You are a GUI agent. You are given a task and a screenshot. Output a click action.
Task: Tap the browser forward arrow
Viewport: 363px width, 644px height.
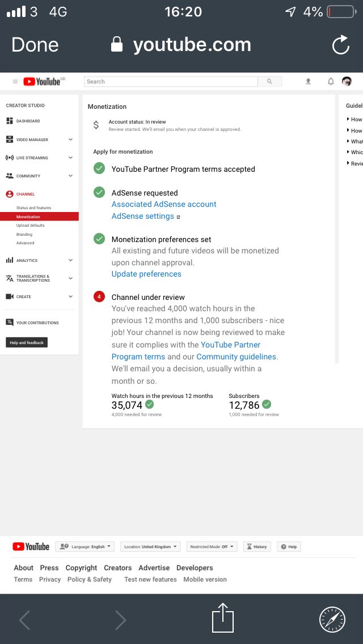120,620
